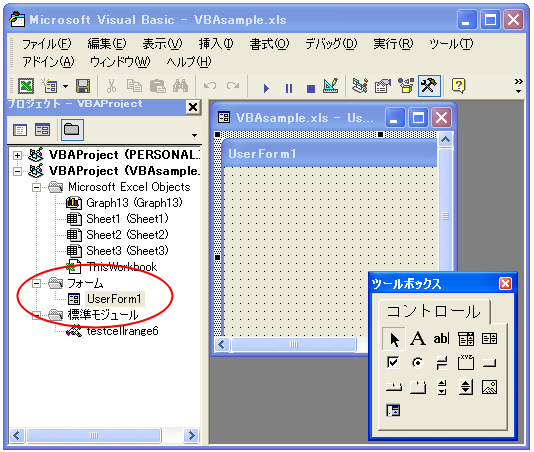Click the Undo arrow icon
534x452 pixels.
point(210,85)
